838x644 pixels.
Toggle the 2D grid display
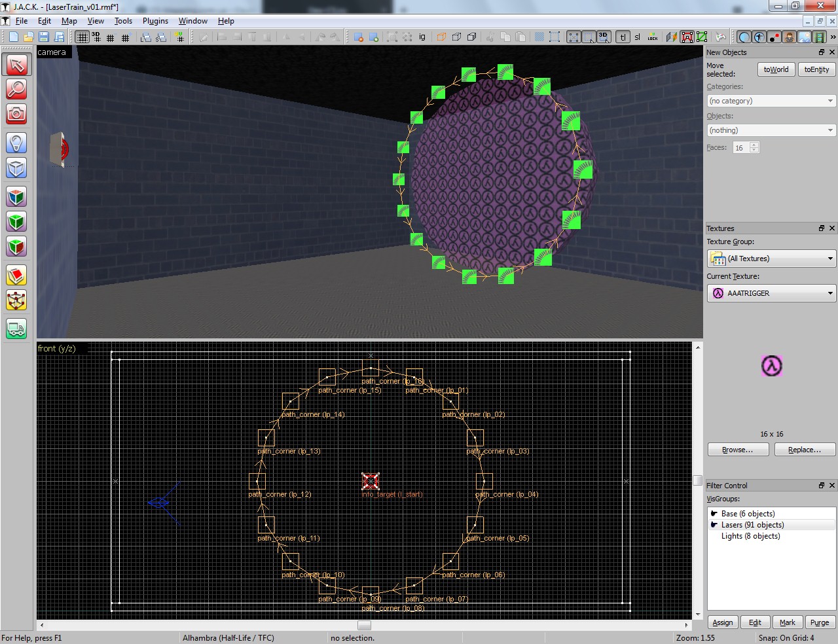click(x=82, y=37)
